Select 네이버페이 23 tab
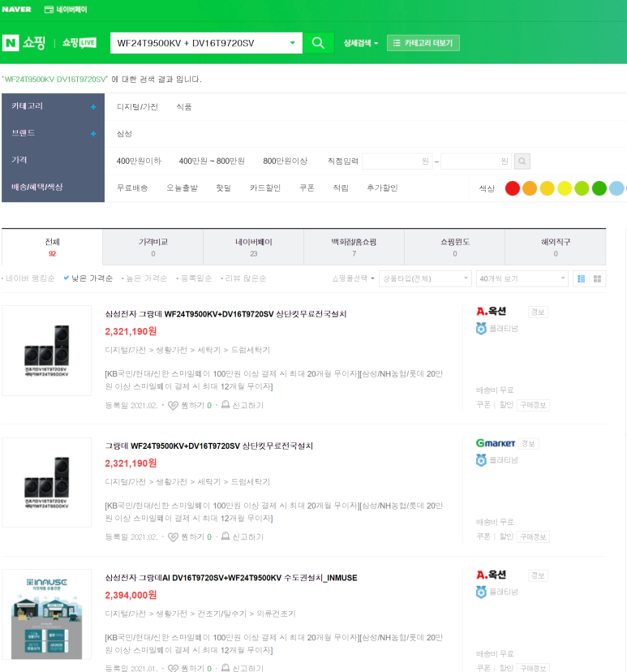The width and height of the screenshot is (627, 672). coord(254,248)
